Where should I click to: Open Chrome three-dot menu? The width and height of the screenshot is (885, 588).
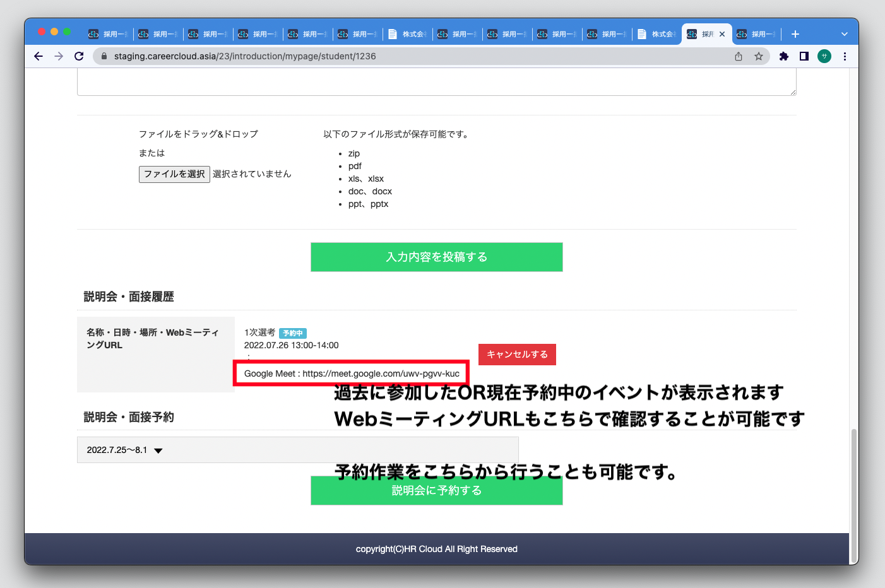(x=845, y=56)
